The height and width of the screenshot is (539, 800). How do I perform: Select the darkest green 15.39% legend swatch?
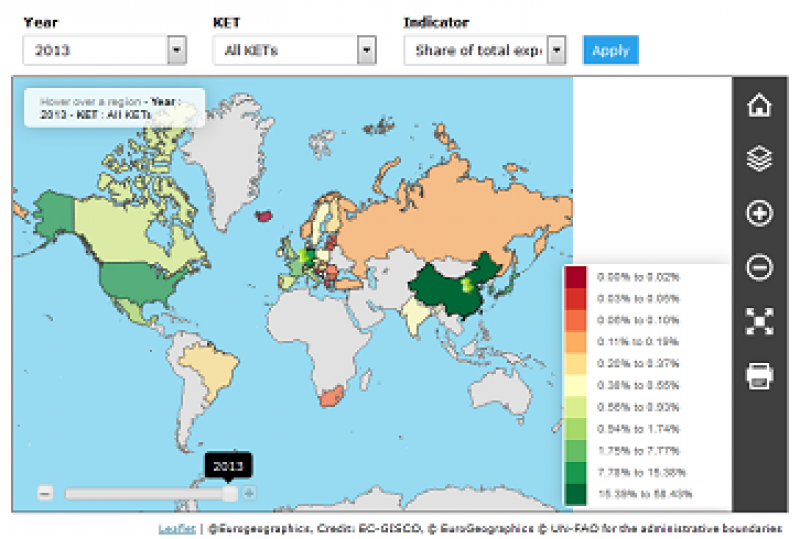click(576, 494)
